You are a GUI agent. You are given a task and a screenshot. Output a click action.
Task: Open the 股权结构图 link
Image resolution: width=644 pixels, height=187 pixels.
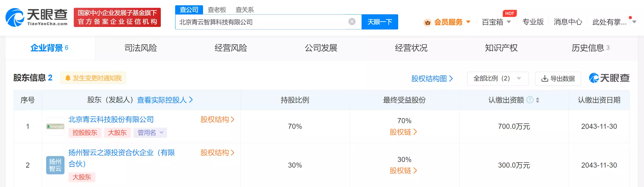[432, 78]
